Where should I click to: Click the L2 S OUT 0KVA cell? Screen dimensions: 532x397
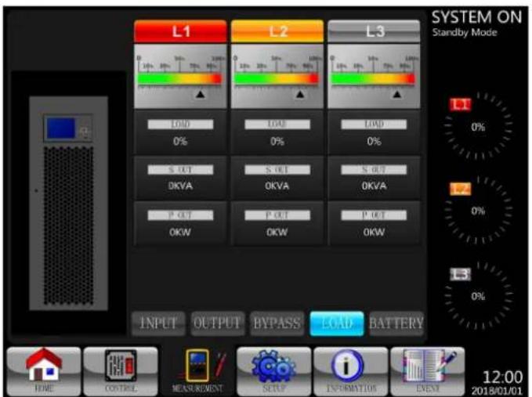click(x=277, y=178)
